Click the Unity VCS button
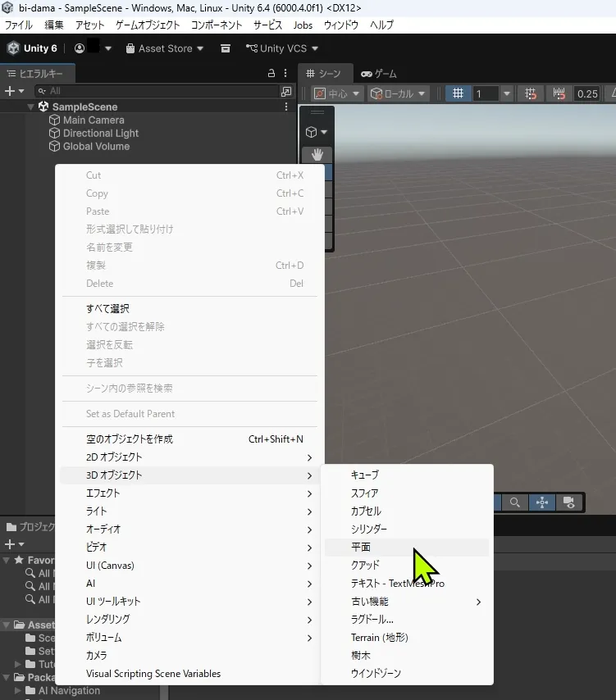The image size is (616, 700). [282, 48]
